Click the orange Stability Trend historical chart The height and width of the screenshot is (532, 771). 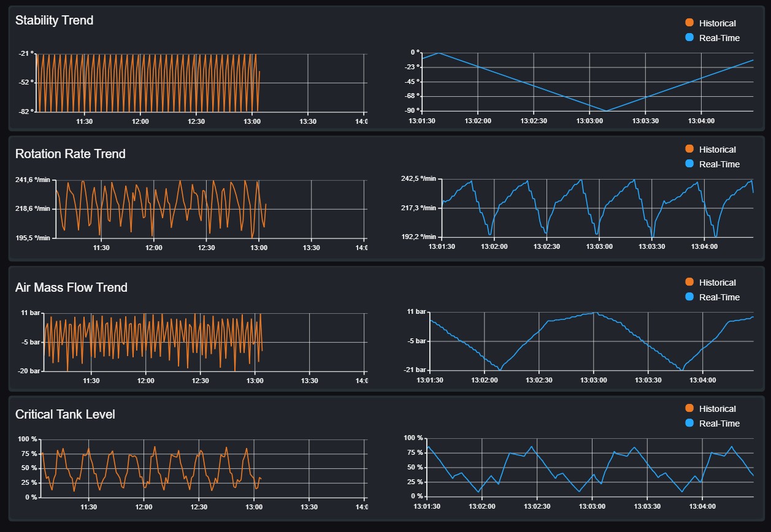pos(147,83)
